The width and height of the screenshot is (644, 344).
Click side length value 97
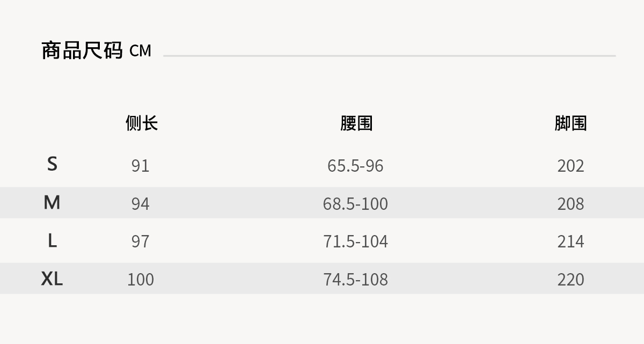(x=141, y=241)
